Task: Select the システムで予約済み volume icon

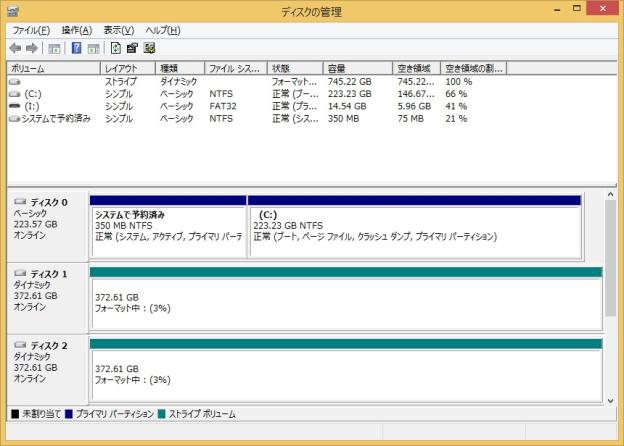Action: [x=15, y=119]
